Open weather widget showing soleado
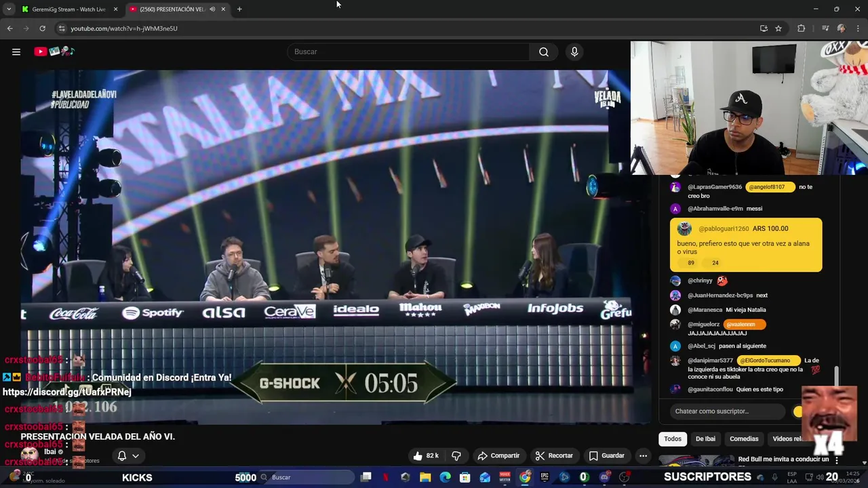Screen dimensions: 868x488 37,478
